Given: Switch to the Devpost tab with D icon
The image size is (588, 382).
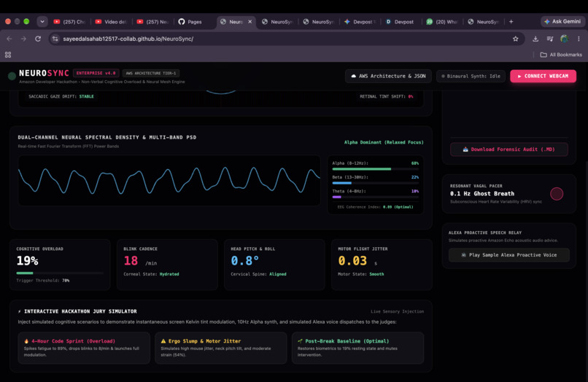Looking at the screenshot, I should 400,22.
